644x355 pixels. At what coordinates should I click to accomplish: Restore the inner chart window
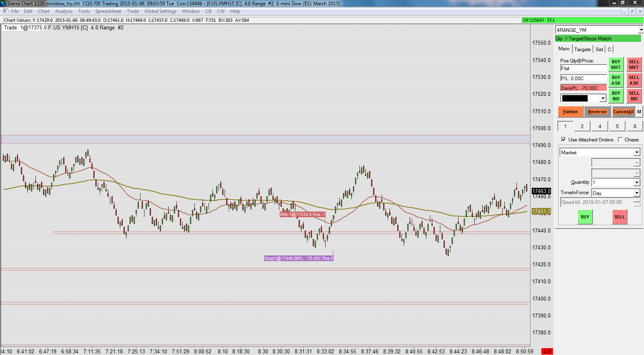pos(632,11)
